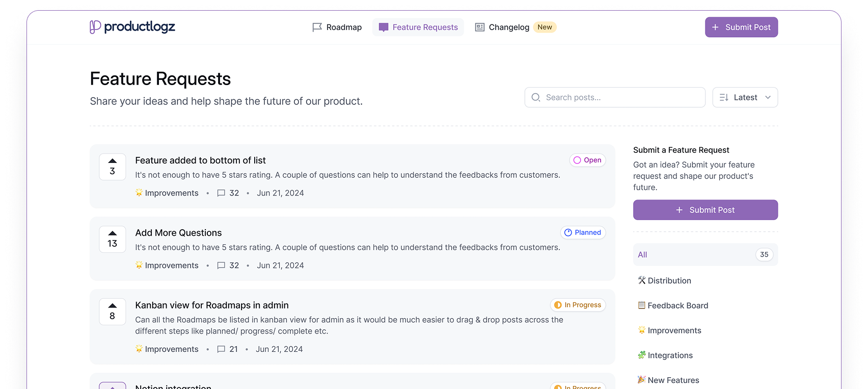Click 'Submit a Feature Request' heading
Viewport: 868px width, 389px height.
681,150
